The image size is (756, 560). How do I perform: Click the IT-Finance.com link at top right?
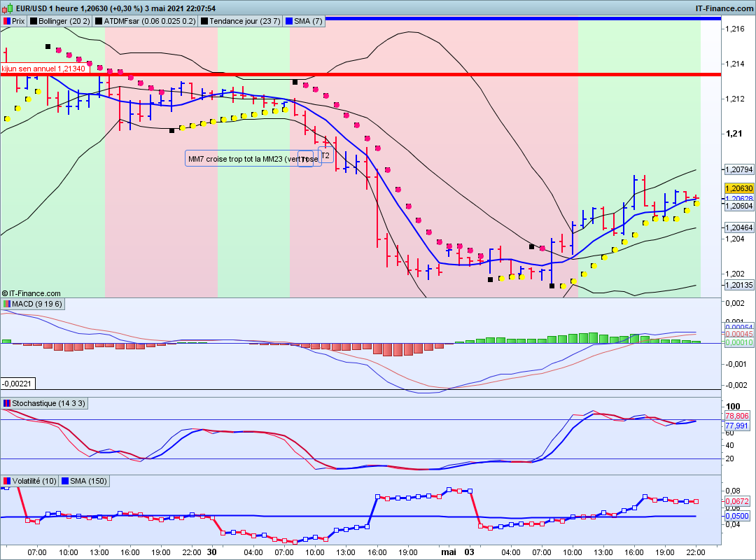pyautogui.click(x=724, y=8)
